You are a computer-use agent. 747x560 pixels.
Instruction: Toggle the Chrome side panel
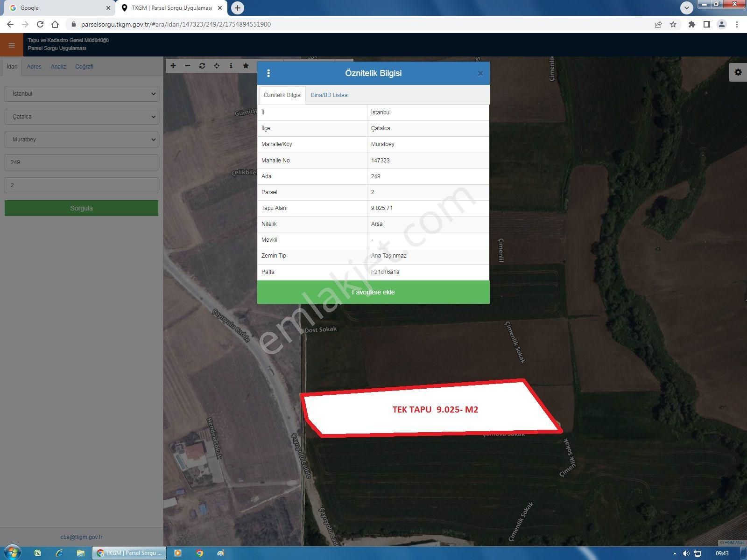[707, 24]
